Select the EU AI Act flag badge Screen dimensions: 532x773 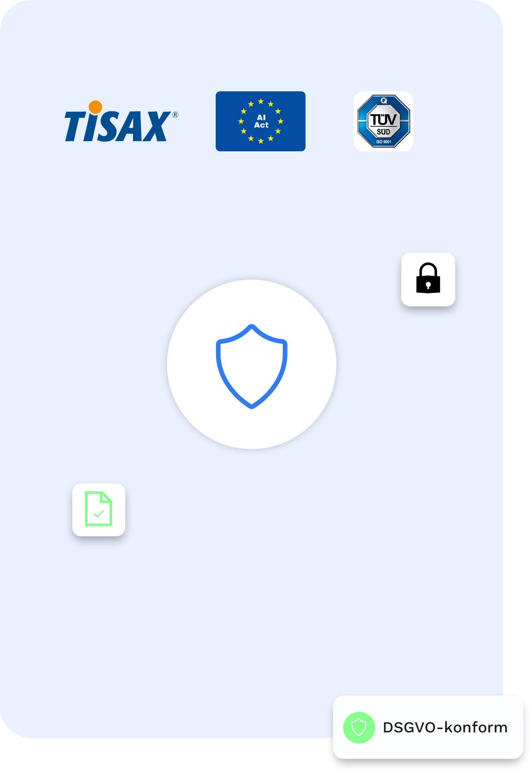pos(260,121)
